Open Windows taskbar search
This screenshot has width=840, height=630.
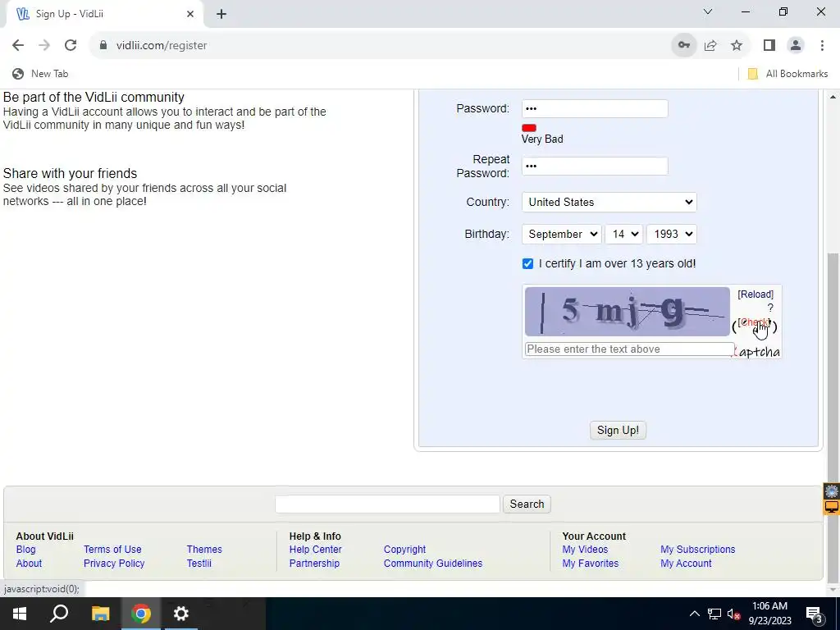click(x=59, y=614)
